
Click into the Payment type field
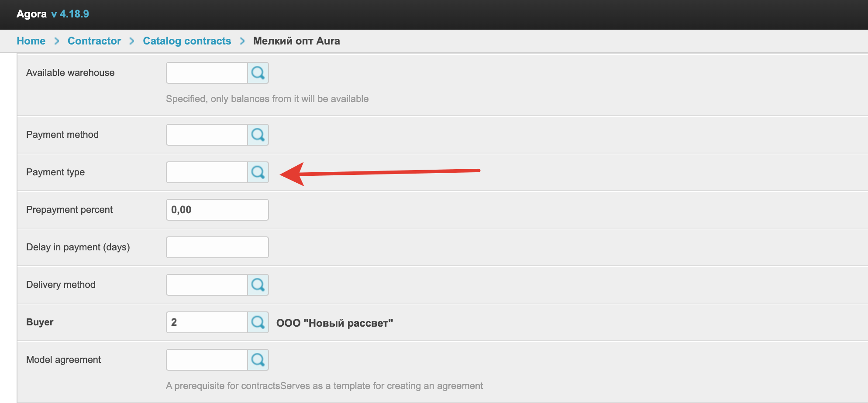click(x=207, y=172)
